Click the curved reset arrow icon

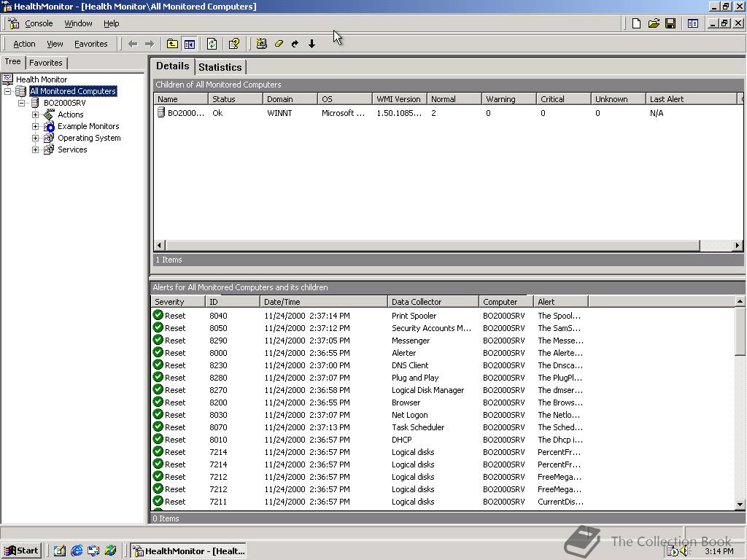tap(295, 44)
